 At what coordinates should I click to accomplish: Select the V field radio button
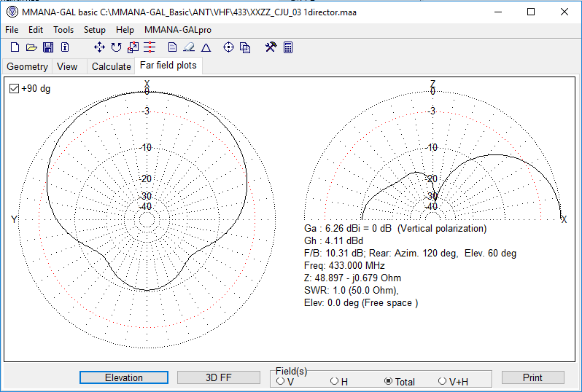coord(281,381)
